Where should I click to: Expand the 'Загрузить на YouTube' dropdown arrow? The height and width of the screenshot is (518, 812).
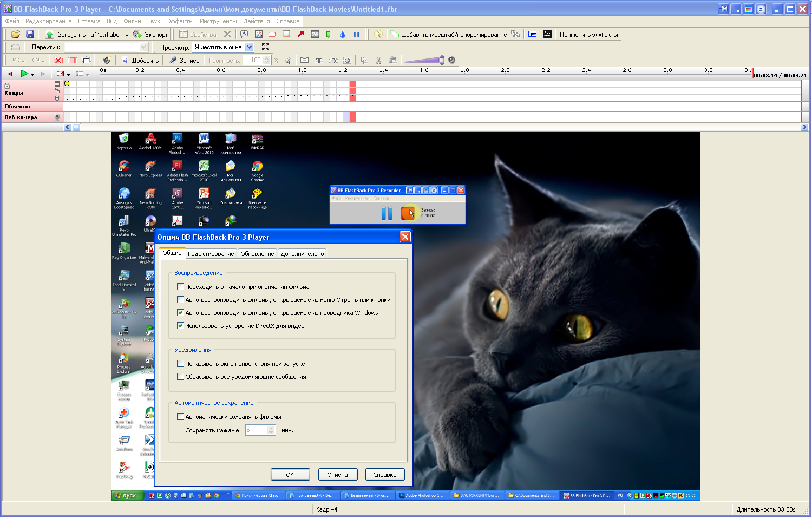[127, 35]
